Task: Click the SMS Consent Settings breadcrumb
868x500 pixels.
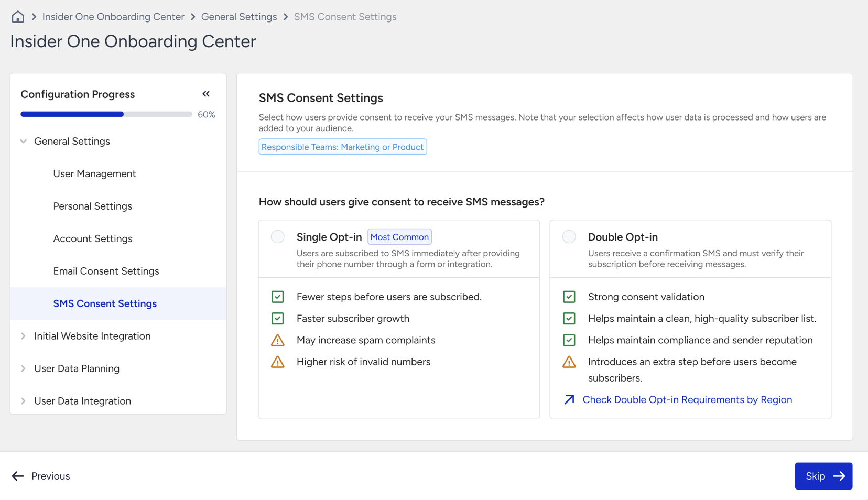Action: (x=345, y=17)
